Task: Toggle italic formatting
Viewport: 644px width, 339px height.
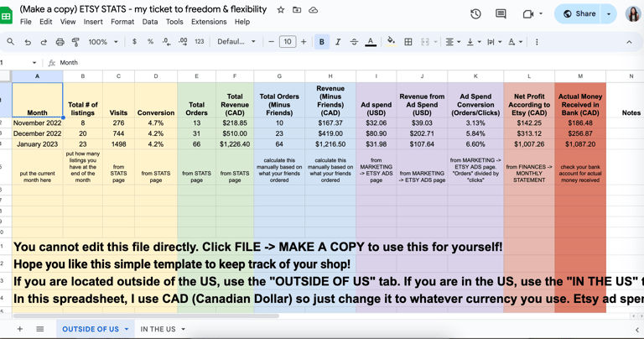Action: pos(338,42)
